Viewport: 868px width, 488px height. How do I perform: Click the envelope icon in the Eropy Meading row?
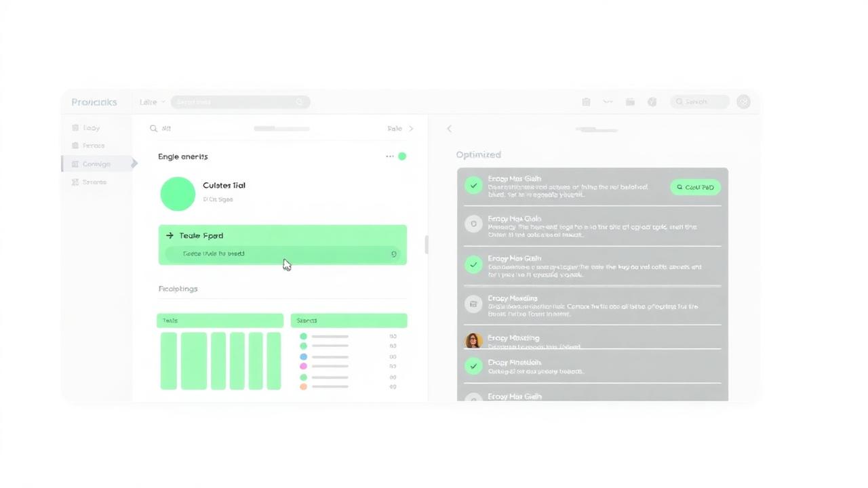[473, 304]
